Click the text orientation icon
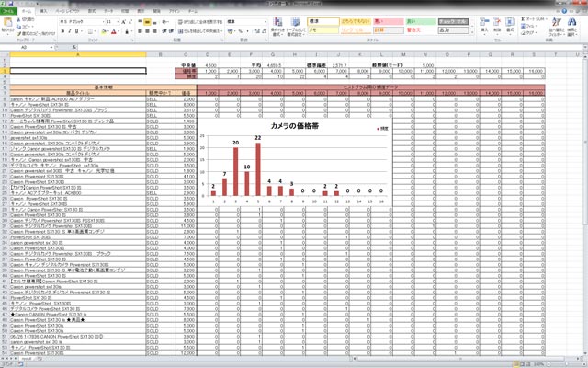The width and height of the screenshot is (588, 368). [x=165, y=22]
